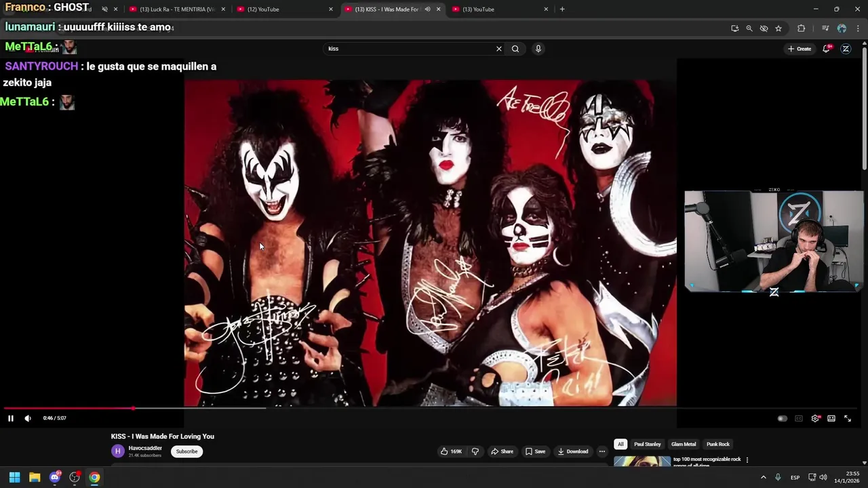Image resolution: width=868 pixels, height=488 pixels.
Task: Dislike the video
Action: (475, 451)
